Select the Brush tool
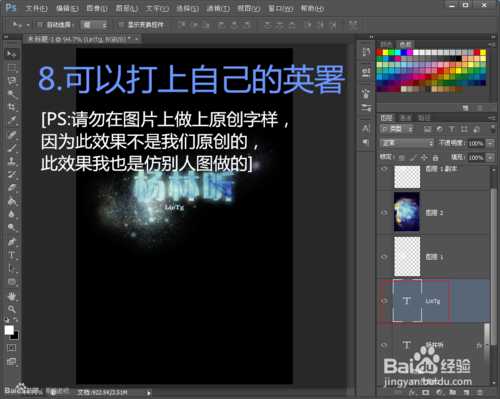This screenshot has width=500, height=399. [12, 148]
